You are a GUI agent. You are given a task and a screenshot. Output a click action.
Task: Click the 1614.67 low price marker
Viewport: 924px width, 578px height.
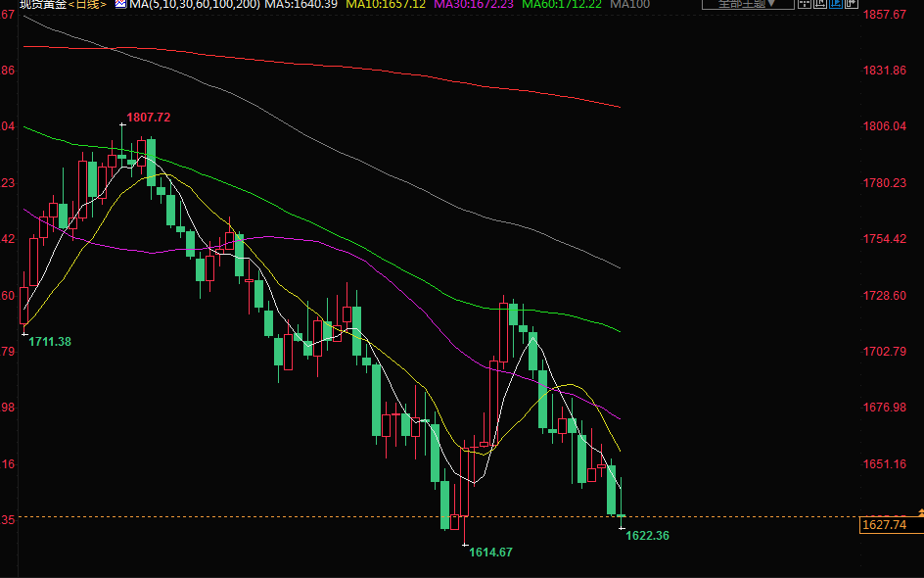pos(490,553)
